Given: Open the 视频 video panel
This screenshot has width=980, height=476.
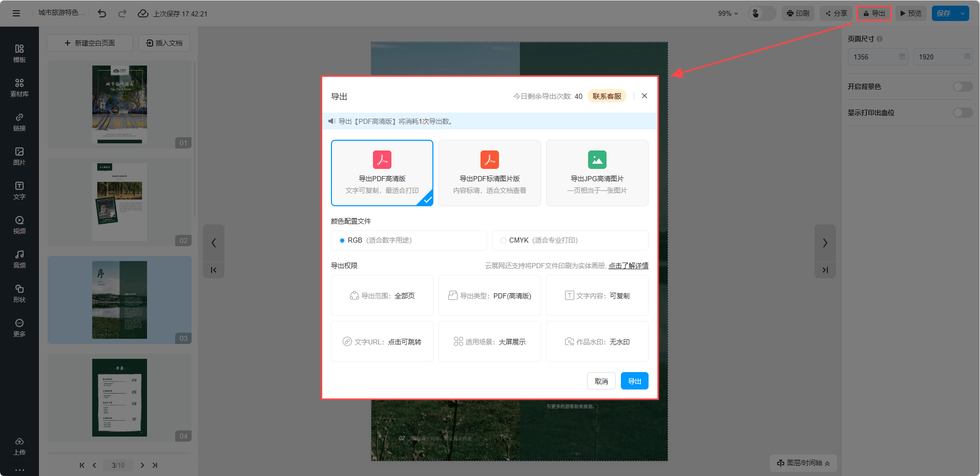Looking at the screenshot, I should [19, 225].
